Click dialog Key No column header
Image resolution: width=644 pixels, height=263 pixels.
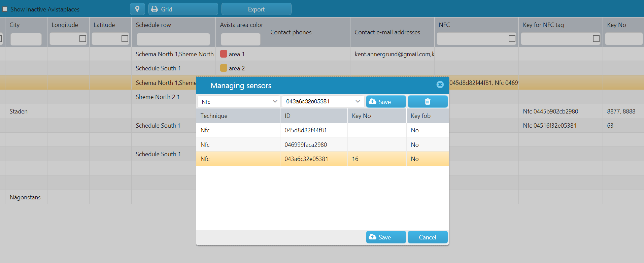pyautogui.click(x=377, y=116)
